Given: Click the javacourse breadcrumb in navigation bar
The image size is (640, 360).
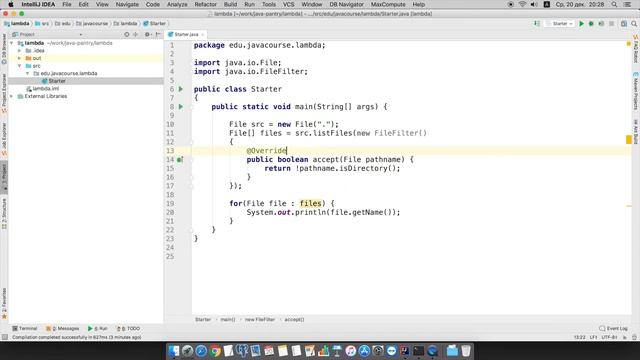Looking at the screenshot, I should pos(92,24).
